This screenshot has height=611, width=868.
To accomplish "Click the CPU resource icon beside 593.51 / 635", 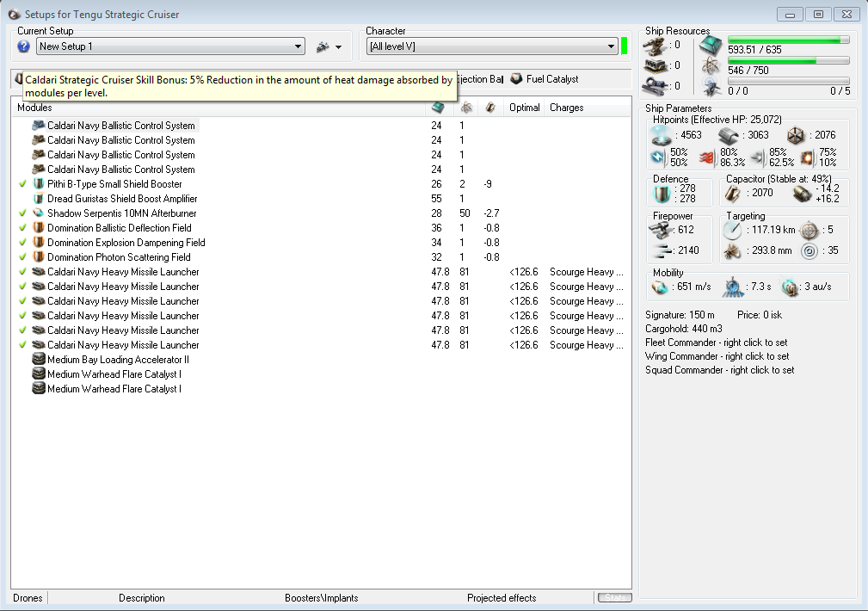I will pyautogui.click(x=711, y=46).
